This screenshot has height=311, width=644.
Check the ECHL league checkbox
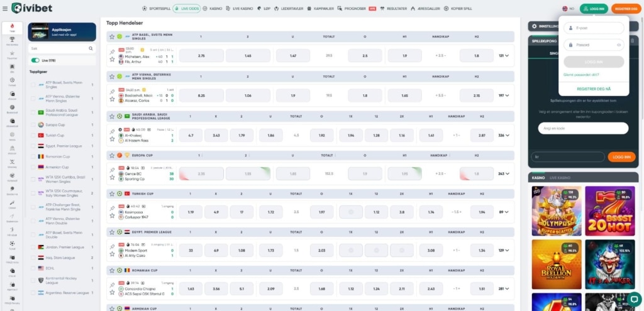pyautogui.click(x=33, y=268)
